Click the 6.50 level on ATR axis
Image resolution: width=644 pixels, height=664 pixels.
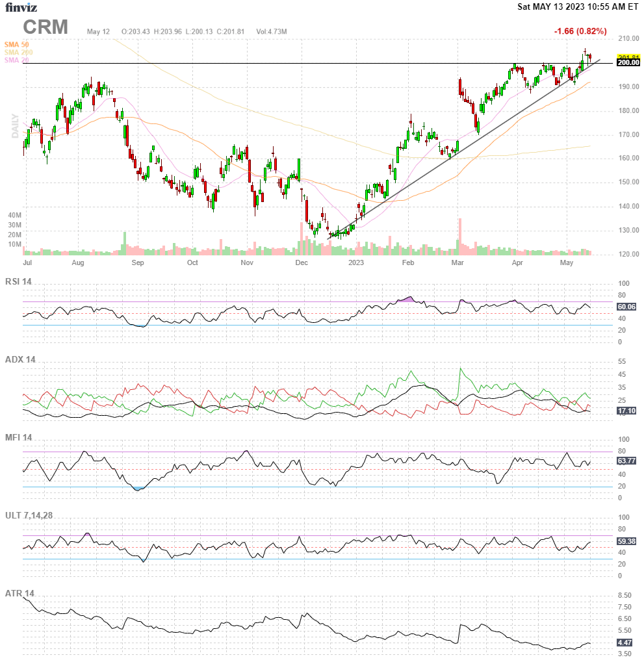point(625,619)
